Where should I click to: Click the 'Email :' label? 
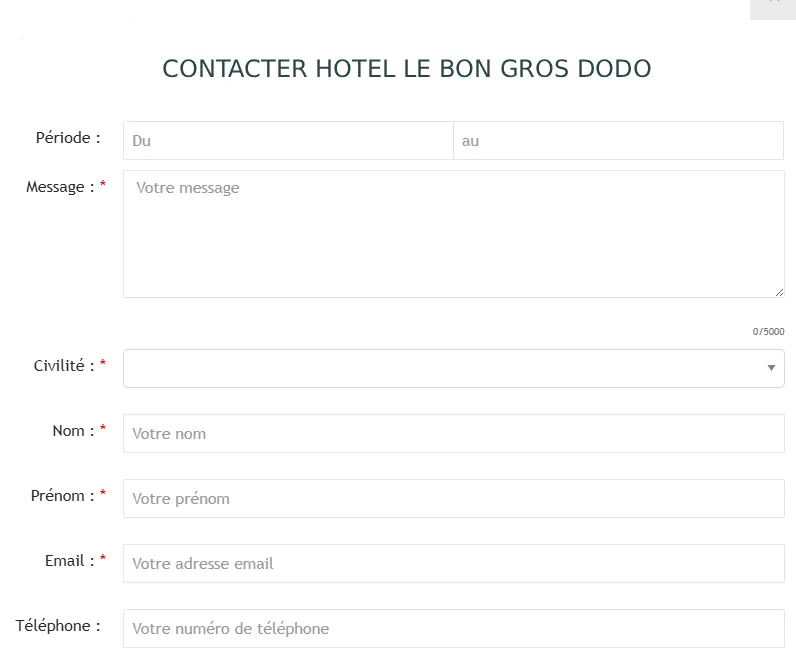click(70, 561)
